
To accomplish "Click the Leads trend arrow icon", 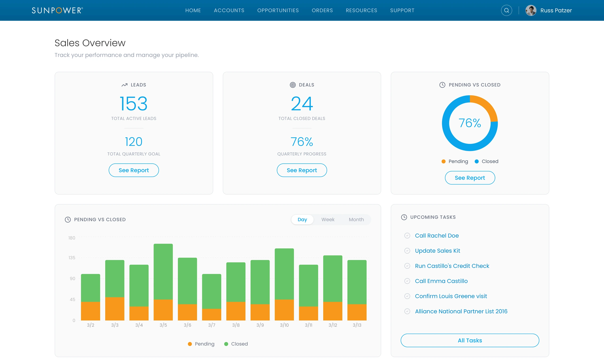I will click(x=124, y=85).
